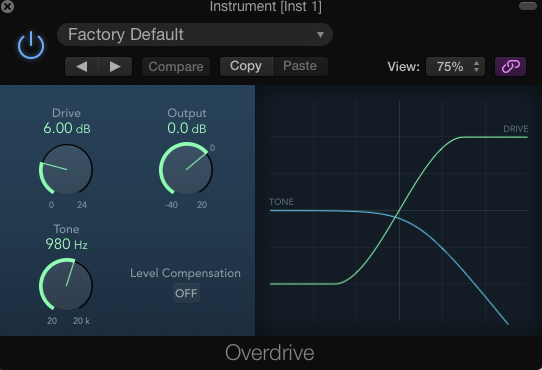The width and height of the screenshot is (542, 370).
Task: Click the Instrument [Inst 1] window title
Action: click(x=265, y=7)
